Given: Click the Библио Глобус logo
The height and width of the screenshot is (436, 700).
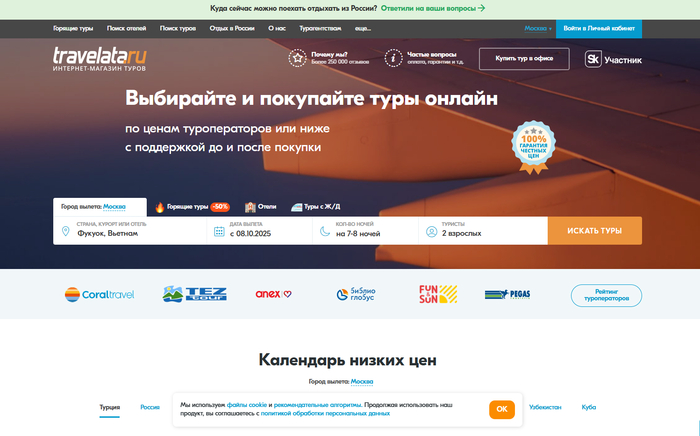Looking at the screenshot, I should coord(356,294).
